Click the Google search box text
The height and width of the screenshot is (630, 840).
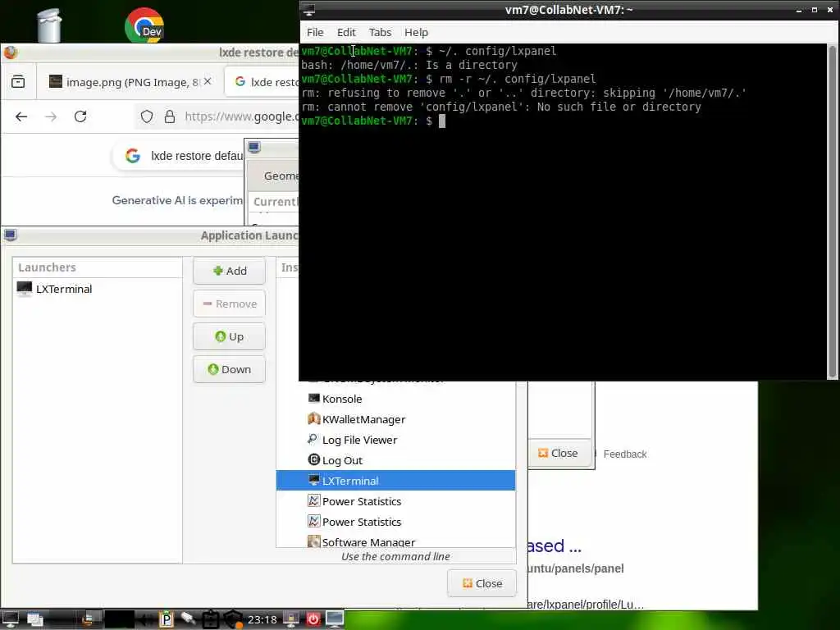tap(197, 156)
